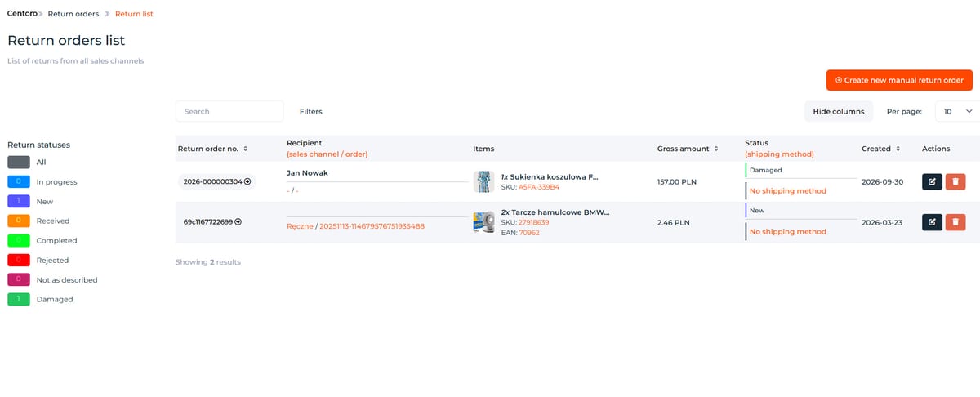Screen dimensions: 980x397
Task: Click orange Received count badge
Action: 19,221
